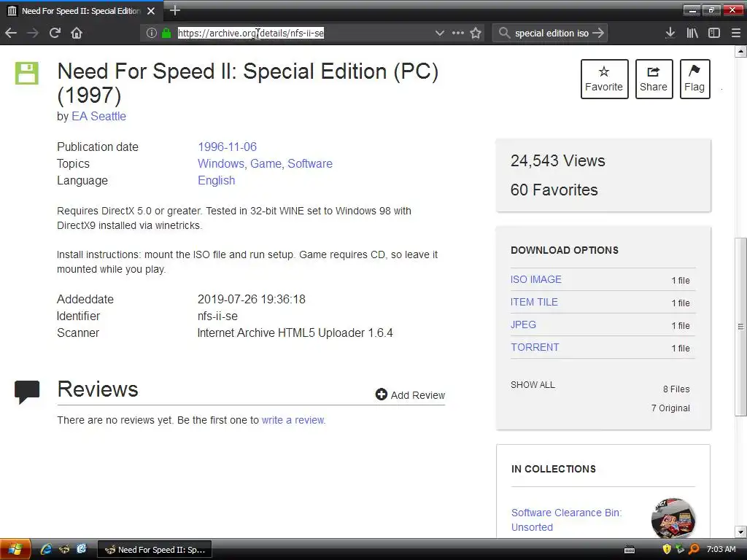Viewport: 747px width, 560px height.
Task: Open Software Clearance Bin: Unsorted collection
Action: point(566,520)
